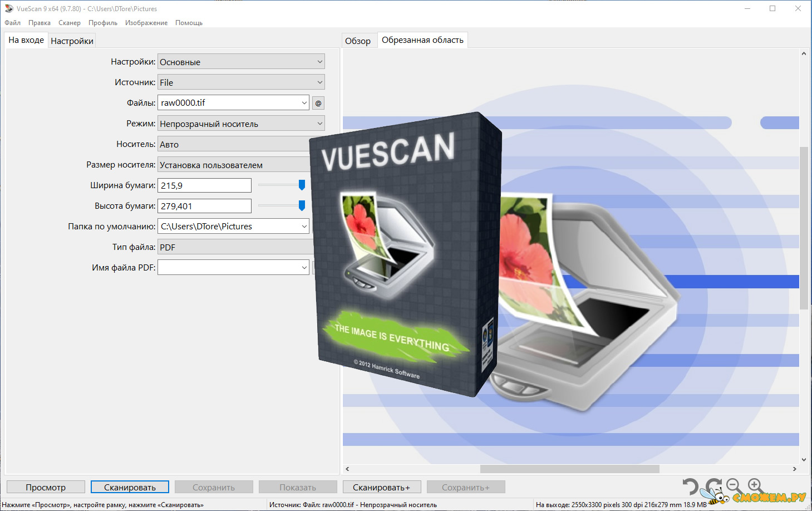The width and height of the screenshot is (812, 511).
Task: Click the rotate right arrow icon
Action: tap(713, 486)
